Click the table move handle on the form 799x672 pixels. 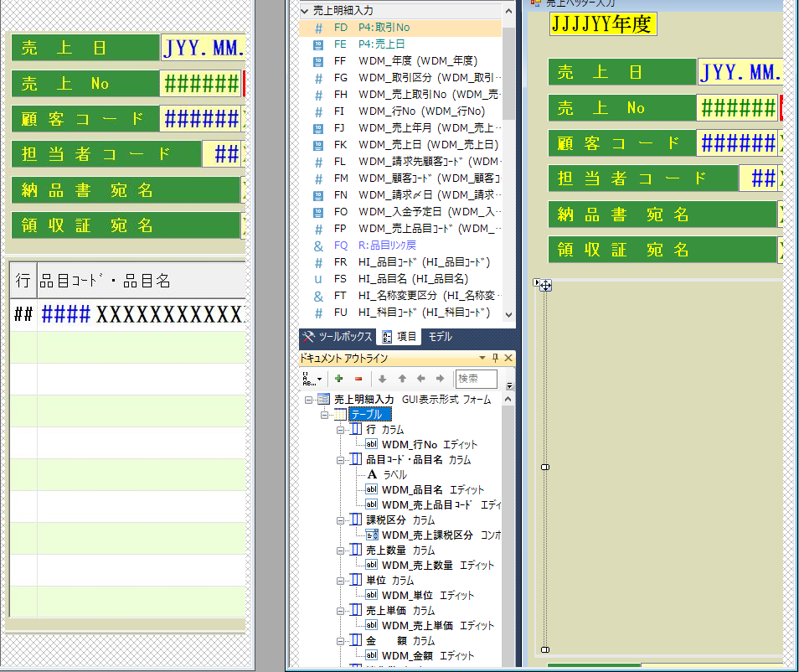click(x=545, y=286)
